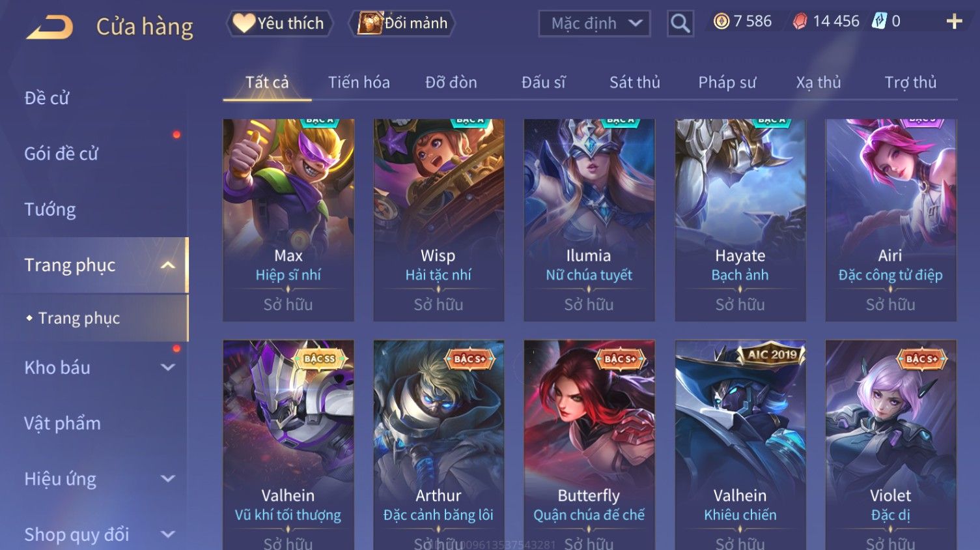980x550 pixels.
Task: Go to Gói đề cử sidebar item
Action: [61, 154]
